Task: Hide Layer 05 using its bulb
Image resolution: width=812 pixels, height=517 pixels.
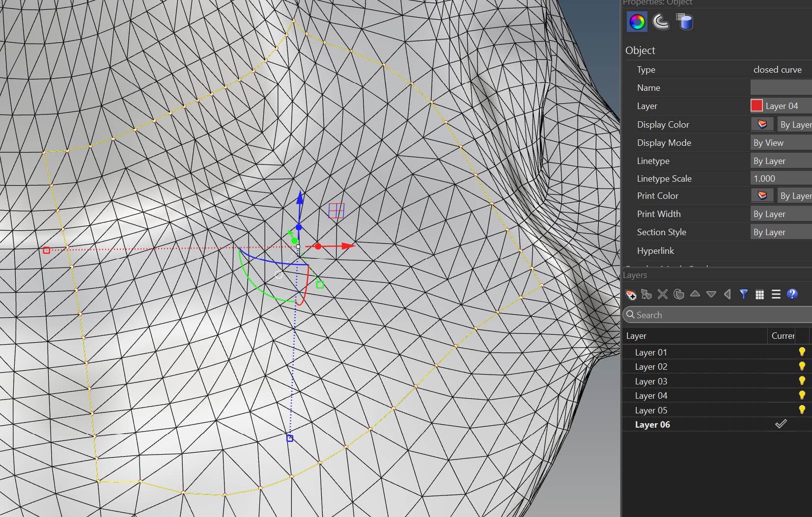Action: tap(802, 410)
